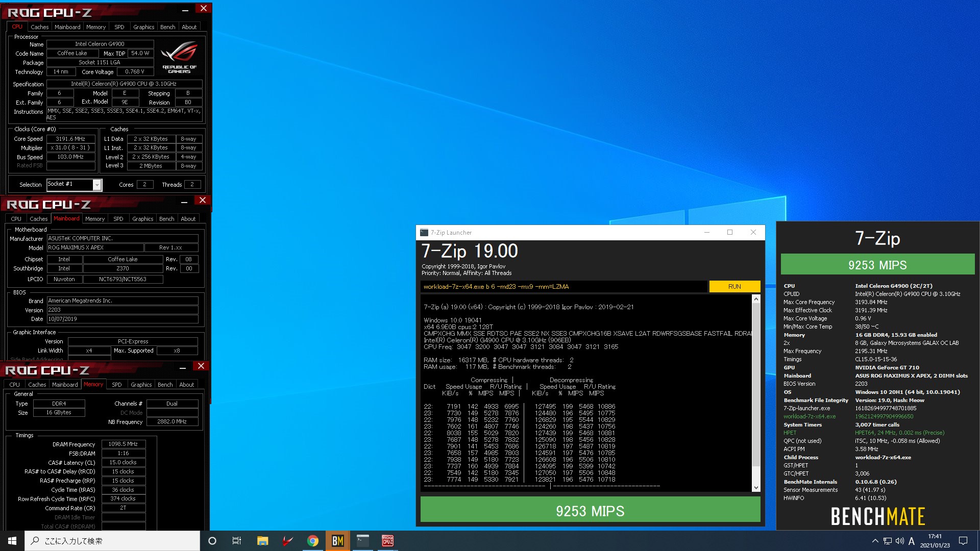Click the Core Speed 3191.6 MHz value
The height and width of the screenshot is (551, 980).
70,139
